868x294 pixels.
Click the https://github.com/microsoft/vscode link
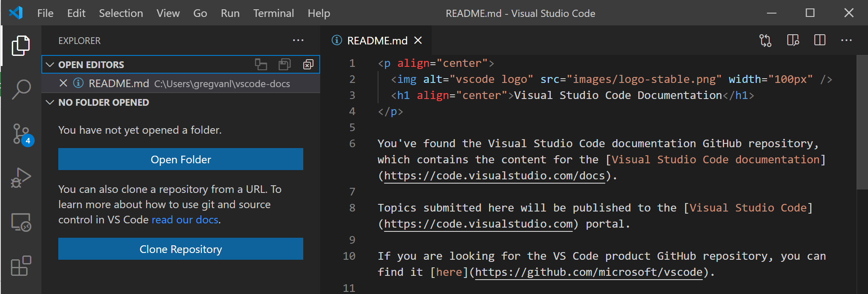[589, 272]
